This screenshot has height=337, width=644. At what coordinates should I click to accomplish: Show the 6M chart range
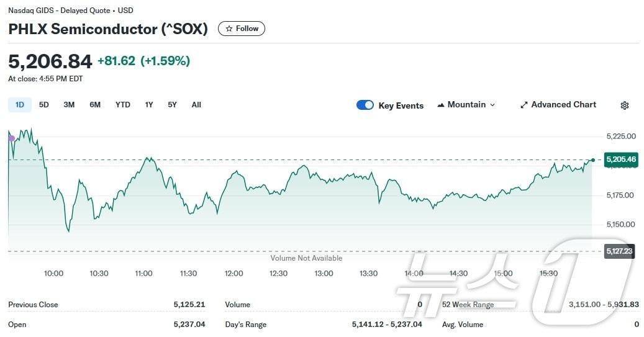tap(95, 105)
